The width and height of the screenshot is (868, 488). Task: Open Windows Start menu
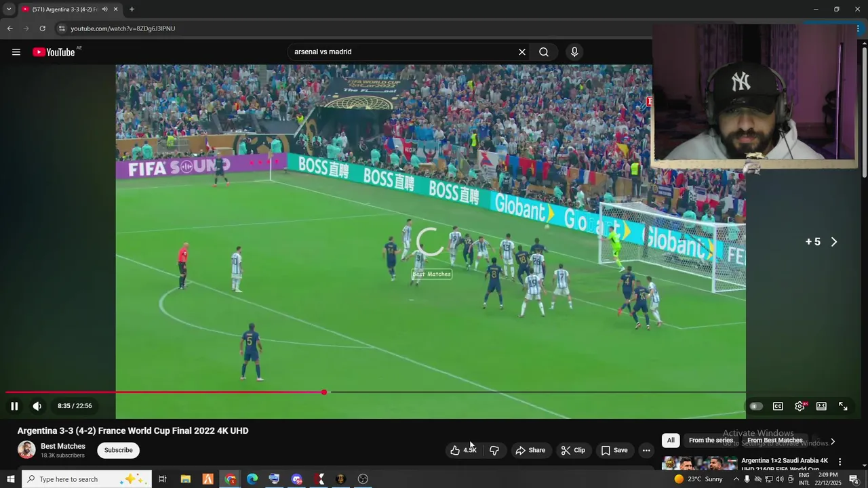click(10, 479)
